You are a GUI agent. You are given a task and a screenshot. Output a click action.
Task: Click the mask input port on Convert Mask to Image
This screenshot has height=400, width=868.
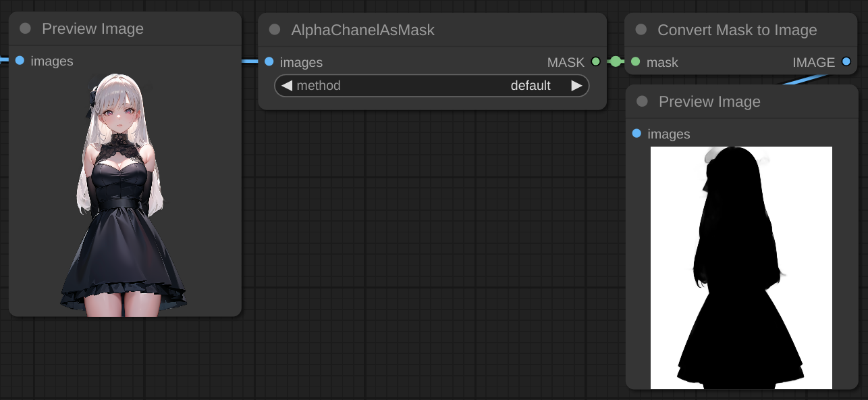[636, 62]
